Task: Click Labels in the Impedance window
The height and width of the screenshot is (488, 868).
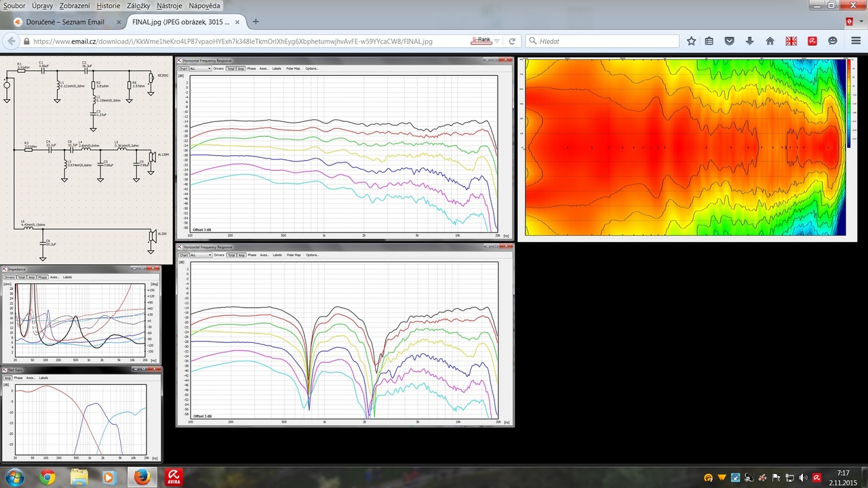Action: pyautogui.click(x=67, y=277)
